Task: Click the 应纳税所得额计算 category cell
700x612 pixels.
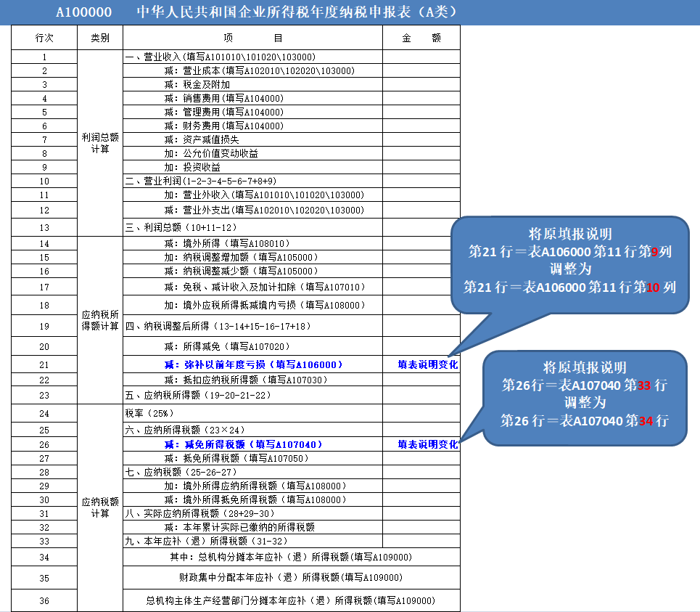Action: [100, 320]
